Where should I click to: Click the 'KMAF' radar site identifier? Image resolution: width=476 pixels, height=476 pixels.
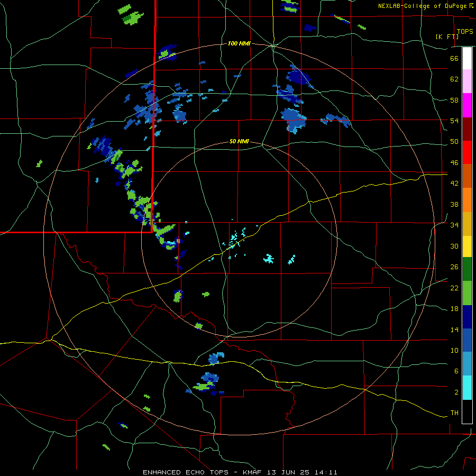(253, 472)
